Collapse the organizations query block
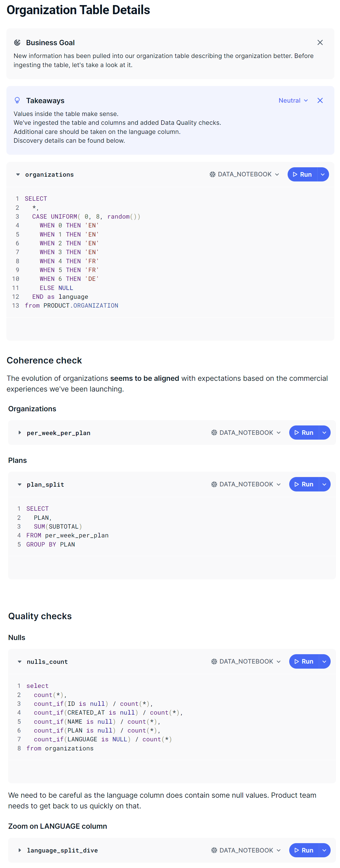The width and height of the screenshot is (340, 868). point(18,175)
